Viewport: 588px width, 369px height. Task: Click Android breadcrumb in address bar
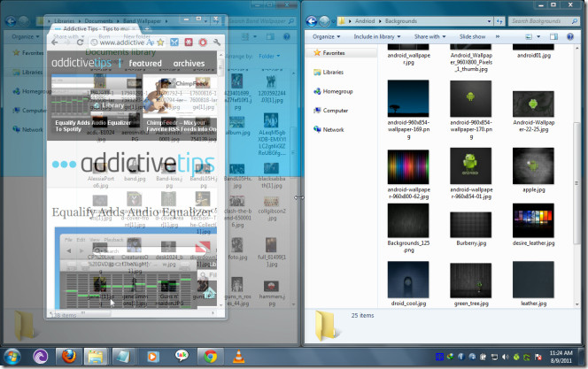pos(365,21)
